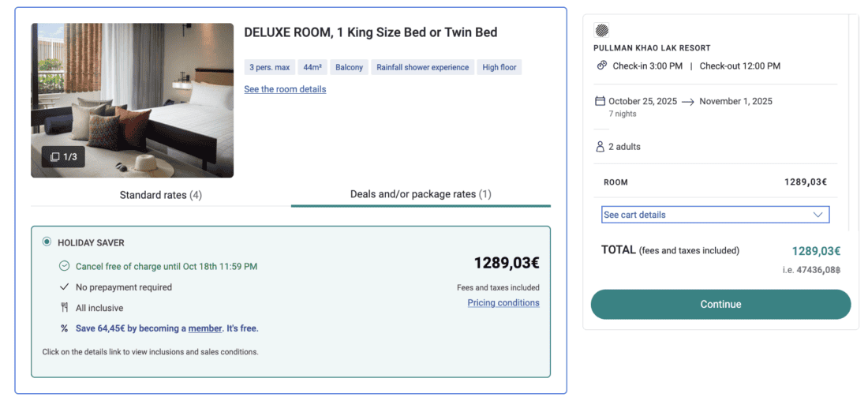The width and height of the screenshot is (868, 401).
Task: Click the All inclusive cutlery icon
Action: pyautogui.click(x=65, y=308)
